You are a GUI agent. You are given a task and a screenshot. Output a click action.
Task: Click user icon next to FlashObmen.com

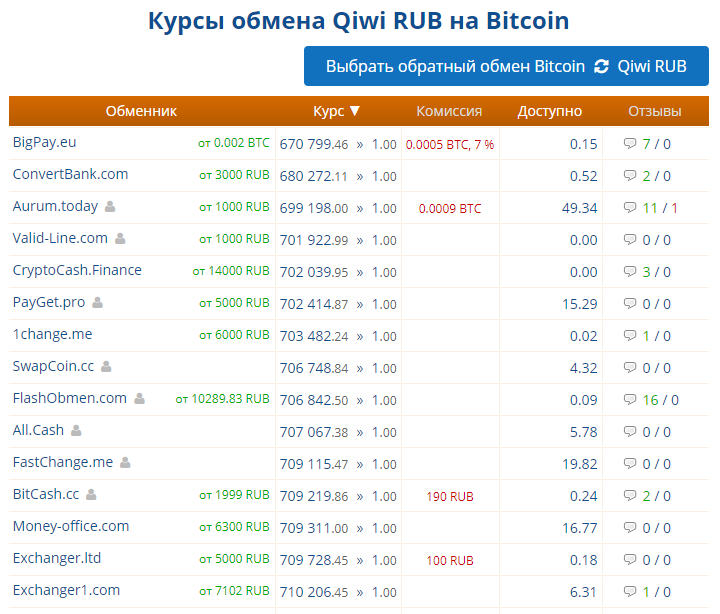pos(139,399)
